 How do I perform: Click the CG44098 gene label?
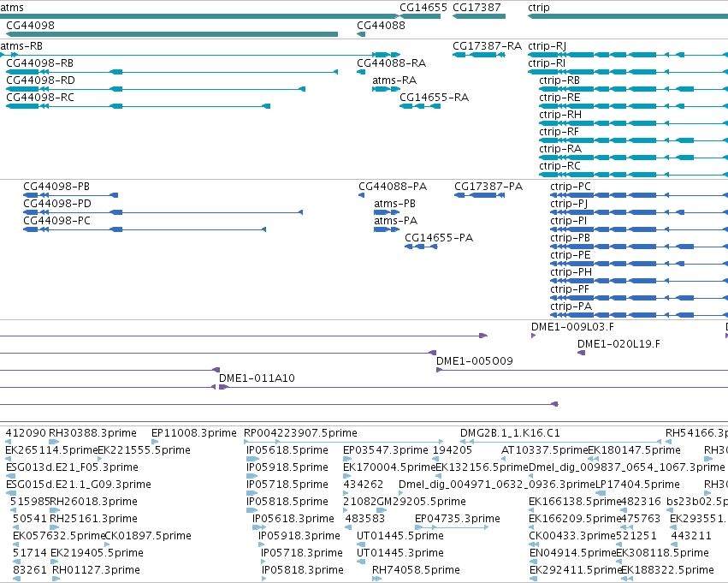click(30, 25)
